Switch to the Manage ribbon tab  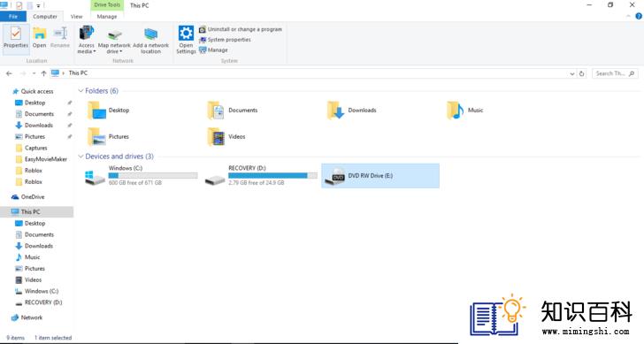107,17
